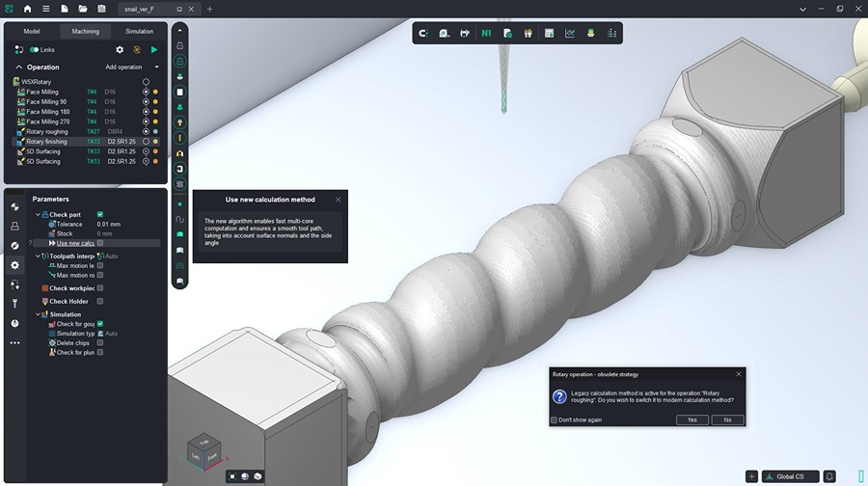Switch to the Model tab
Viewport: 868px width, 486px height.
coord(32,31)
